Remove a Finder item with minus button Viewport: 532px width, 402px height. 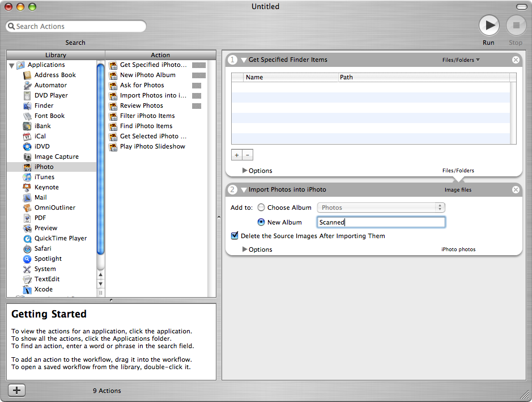[x=248, y=155]
